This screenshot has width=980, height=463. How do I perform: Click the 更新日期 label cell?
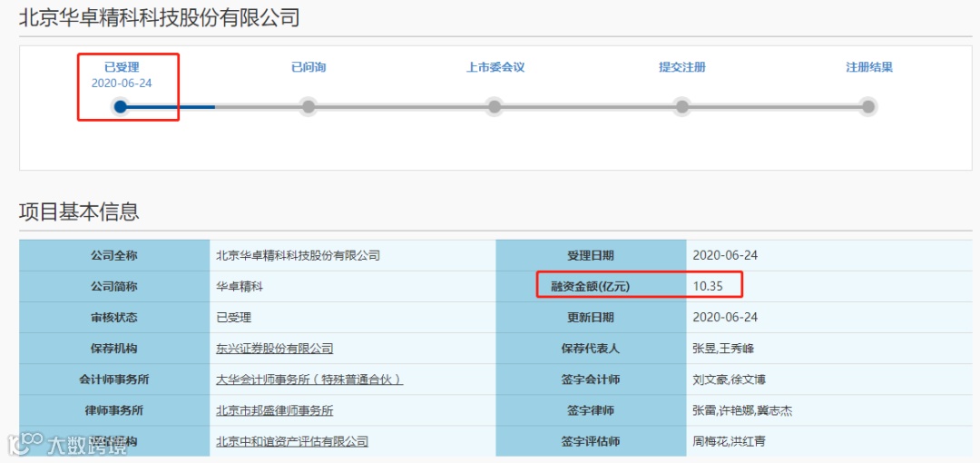[x=591, y=317]
